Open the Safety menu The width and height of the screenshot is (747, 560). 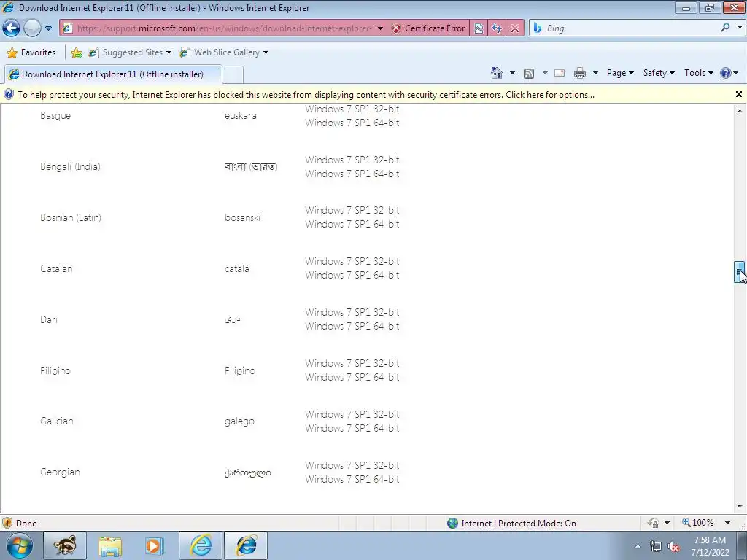pyautogui.click(x=659, y=73)
